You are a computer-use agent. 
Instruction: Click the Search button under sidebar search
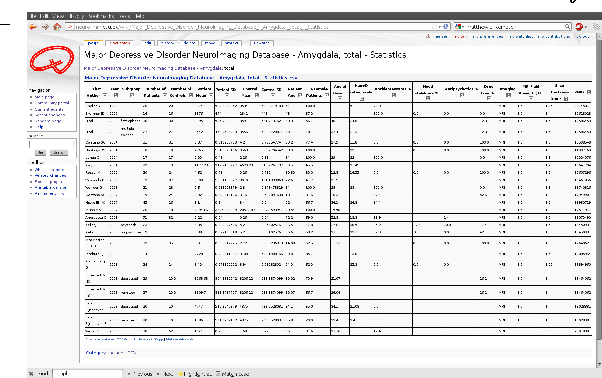coord(58,153)
